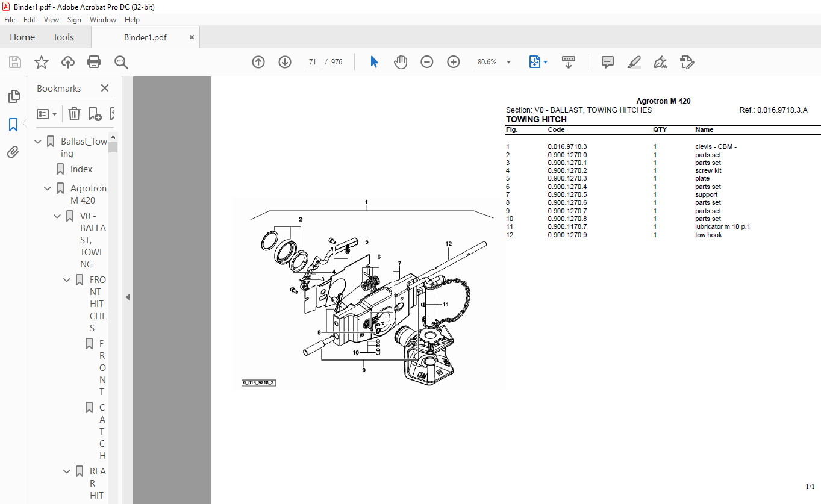Screen dimensions: 821x504
Task: Open the sign document pen tool
Action: click(660, 62)
